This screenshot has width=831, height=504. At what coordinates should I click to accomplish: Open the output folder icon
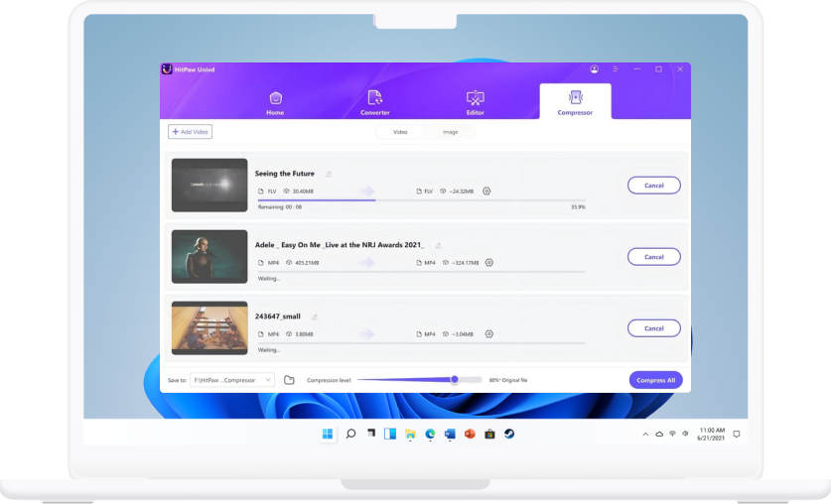coord(289,380)
